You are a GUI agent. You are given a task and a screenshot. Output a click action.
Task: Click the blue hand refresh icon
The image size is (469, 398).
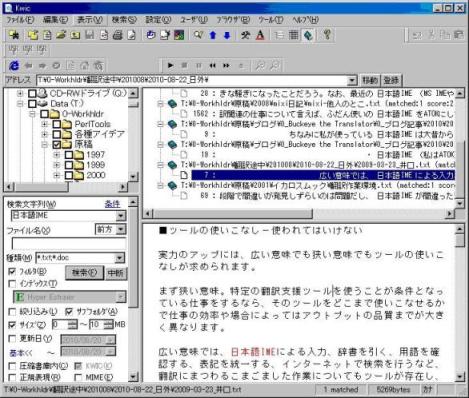(x=151, y=35)
